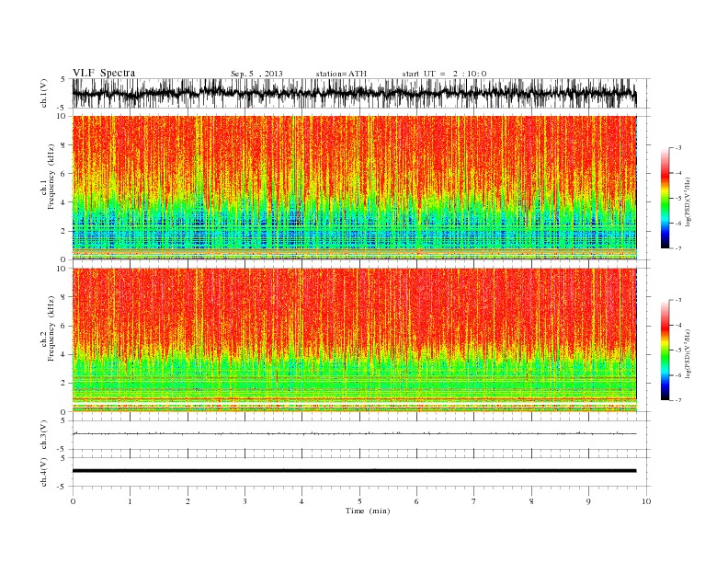Click the "0" tick on the time axis
The image size is (728, 563).
(x=73, y=501)
